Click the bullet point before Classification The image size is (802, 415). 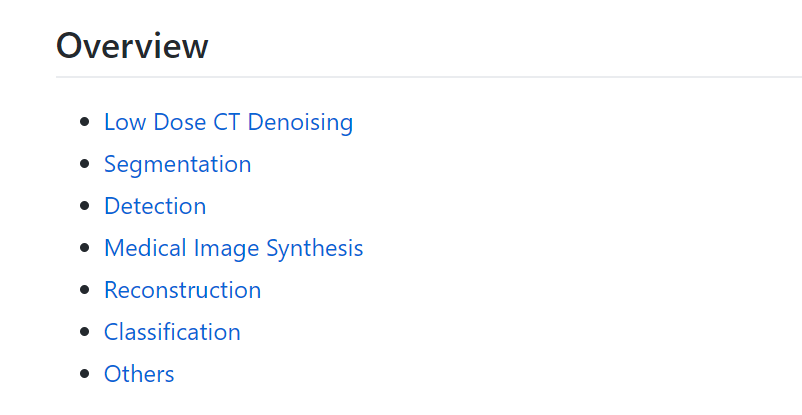pyautogui.click(x=84, y=333)
